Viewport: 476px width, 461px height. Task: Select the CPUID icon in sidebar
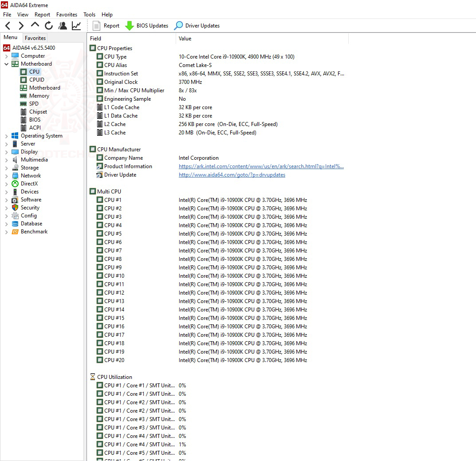pos(24,79)
